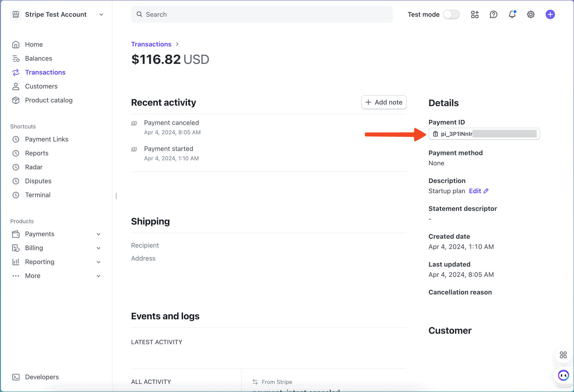Screen dimensions: 574x392
Task: Open the apps grid icon in the header
Action: pos(475,15)
